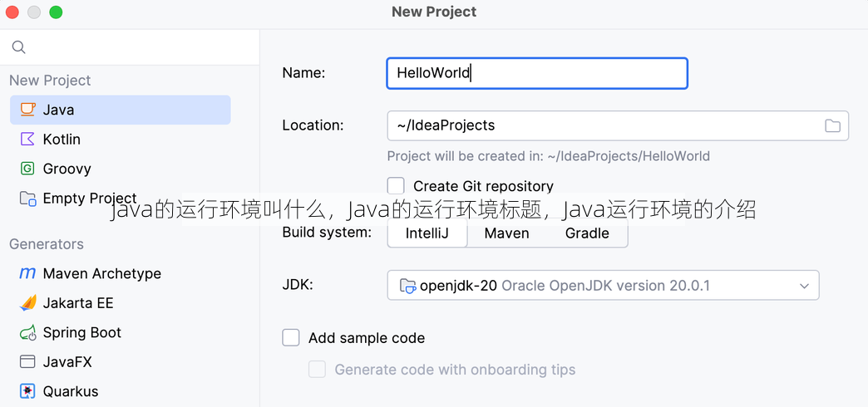Click the Jakarta EE sail icon
Screen dimensions: 868x407
27,302
